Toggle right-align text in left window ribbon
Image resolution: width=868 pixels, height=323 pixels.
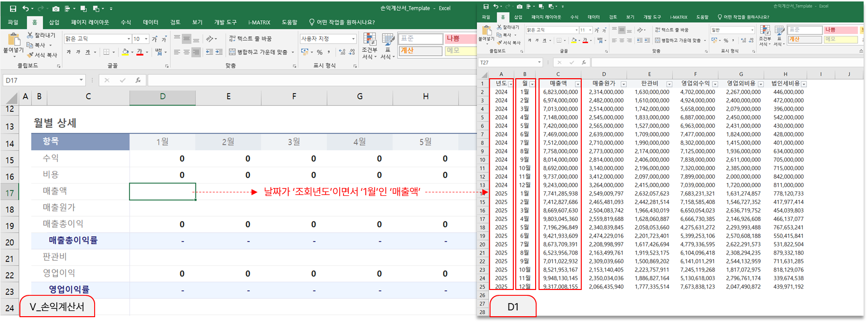click(196, 52)
